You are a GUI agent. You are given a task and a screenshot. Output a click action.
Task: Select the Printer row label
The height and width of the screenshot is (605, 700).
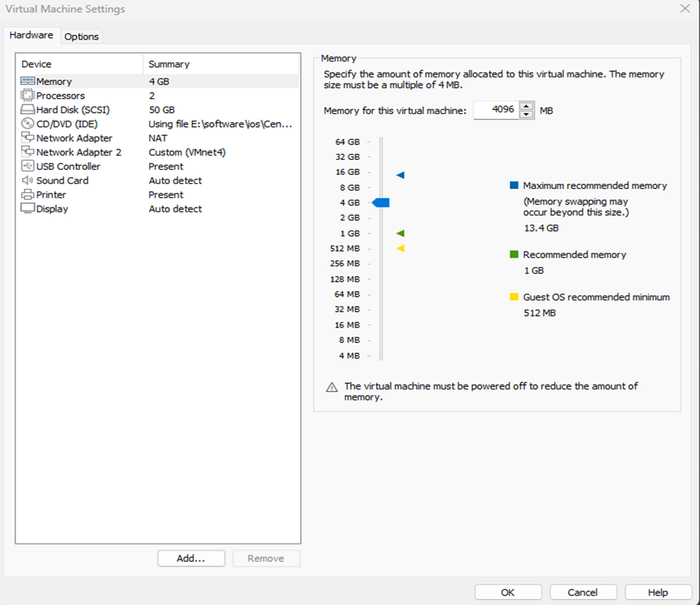click(51, 195)
